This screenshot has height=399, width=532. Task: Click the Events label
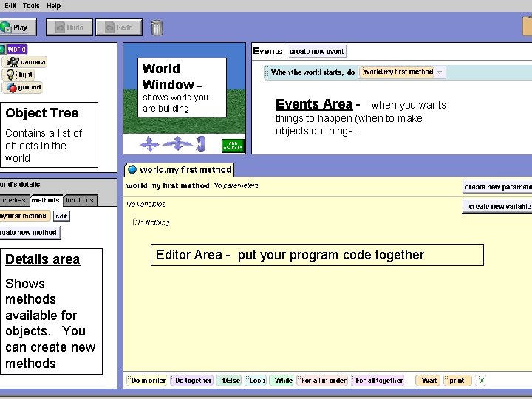(267, 51)
